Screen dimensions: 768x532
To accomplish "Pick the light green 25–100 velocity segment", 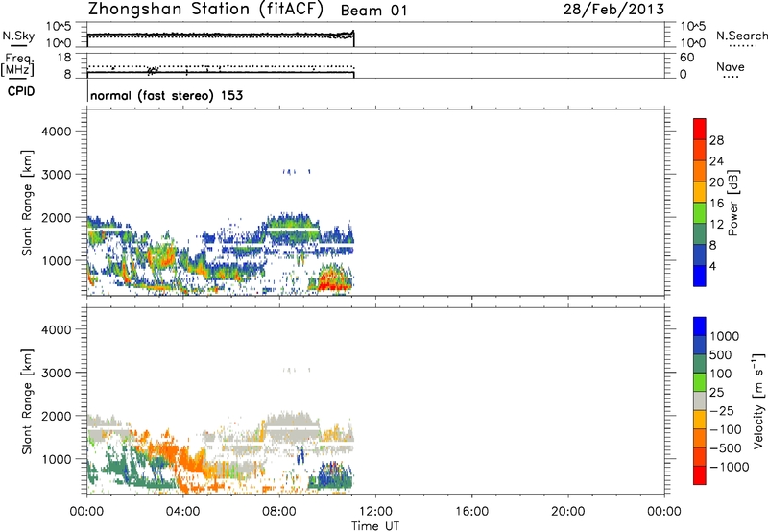I will point(700,382).
